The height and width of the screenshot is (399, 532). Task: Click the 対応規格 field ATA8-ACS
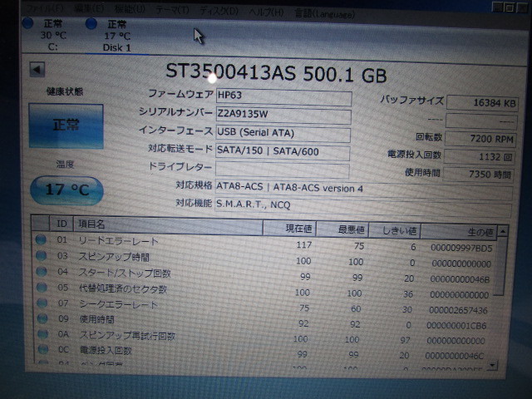click(x=364, y=190)
